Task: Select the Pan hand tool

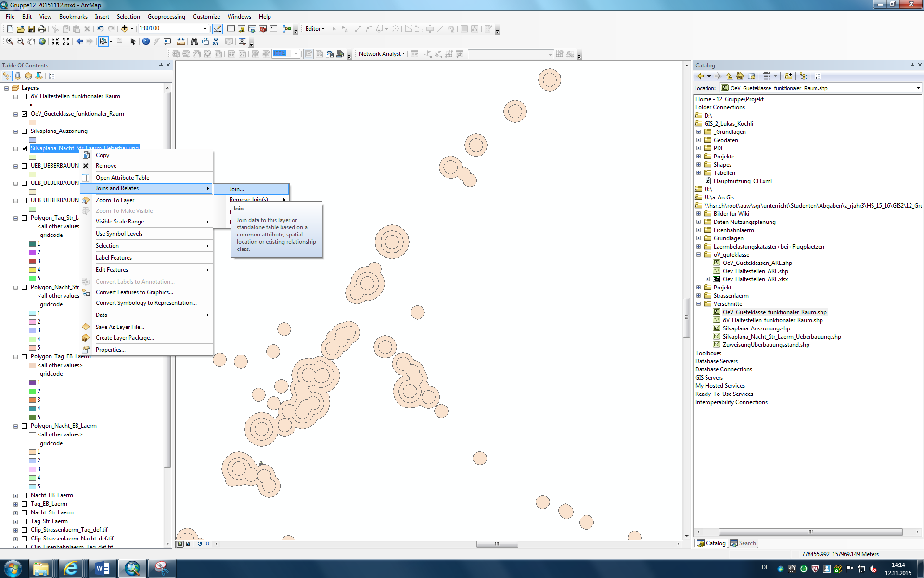Action: (x=31, y=41)
